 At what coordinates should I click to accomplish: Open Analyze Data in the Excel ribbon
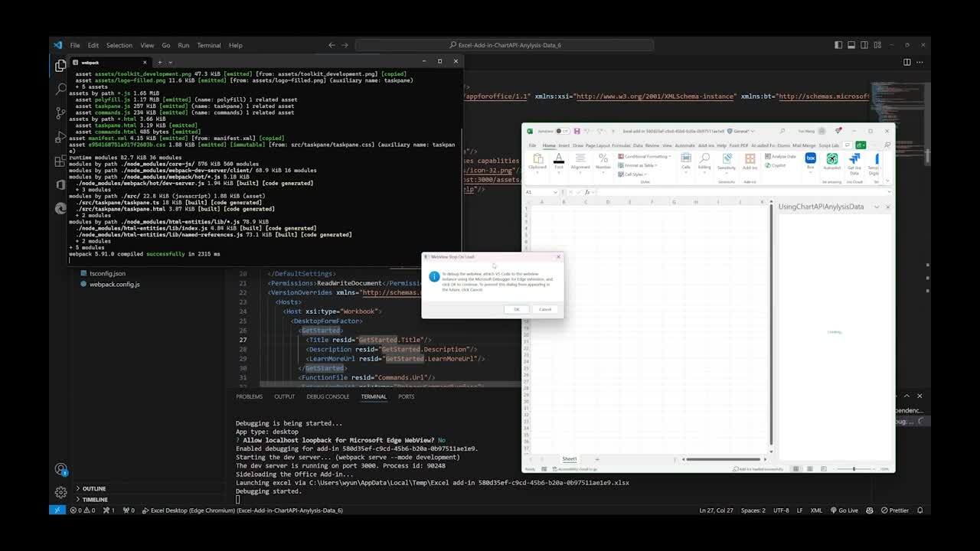780,157
